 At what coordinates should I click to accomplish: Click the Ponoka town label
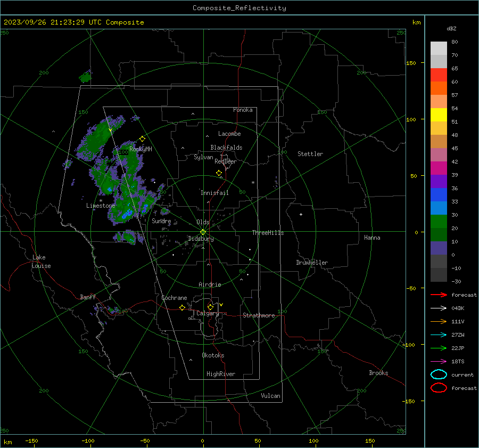point(243,110)
